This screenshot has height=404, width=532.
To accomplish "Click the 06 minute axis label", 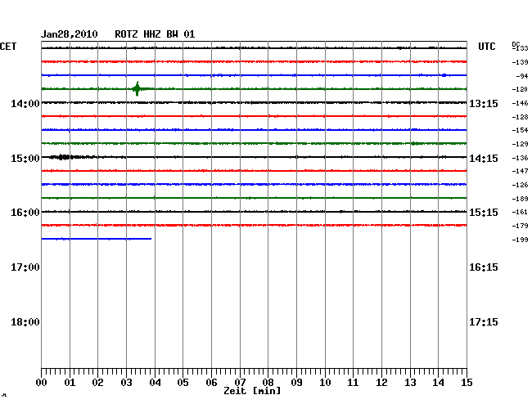I will [211, 383].
